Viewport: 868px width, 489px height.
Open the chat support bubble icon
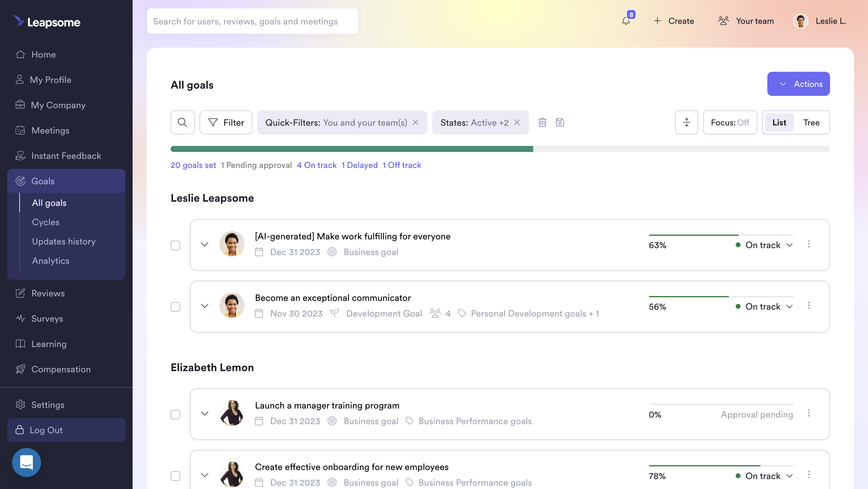[26, 462]
